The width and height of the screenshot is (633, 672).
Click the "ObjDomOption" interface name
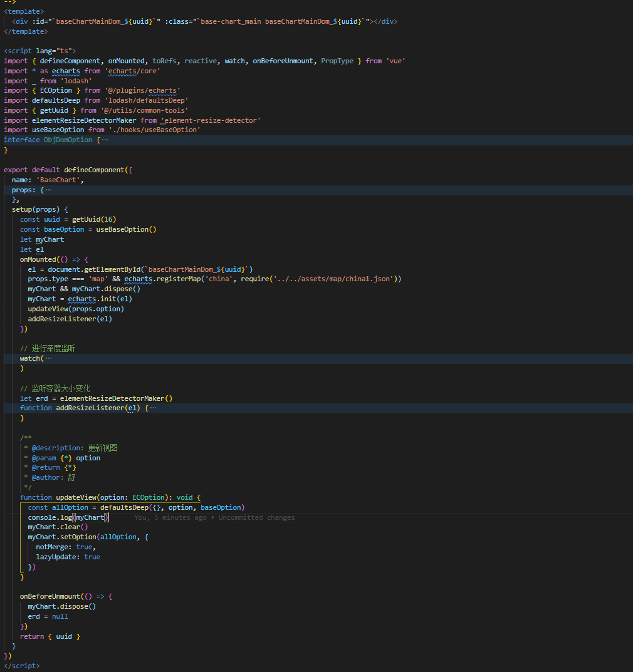click(x=68, y=140)
